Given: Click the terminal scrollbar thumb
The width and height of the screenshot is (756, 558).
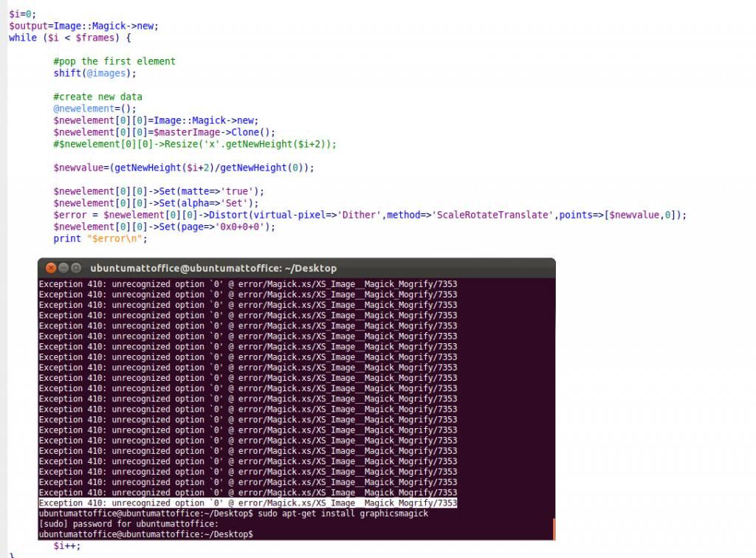Looking at the screenshot, I should tap(554, 528).
